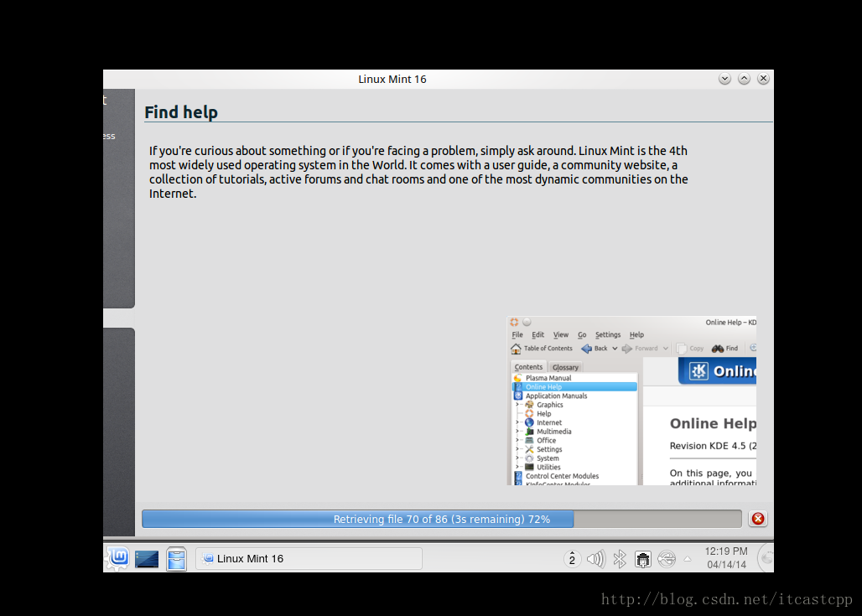
Task: Switch to the Glossary tab
Action: pos(565,368)
